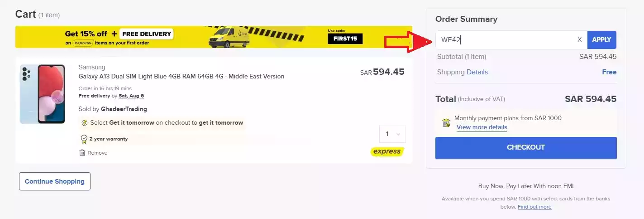Click the Remove trash icon
The width and height of the screenshot is (644, 219).
[82, 153]
